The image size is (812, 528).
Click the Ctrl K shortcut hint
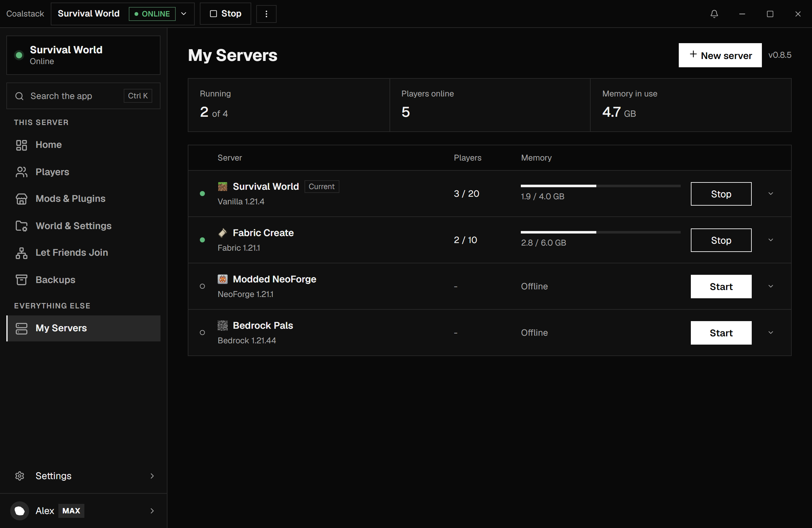click(x=138, y=96)
